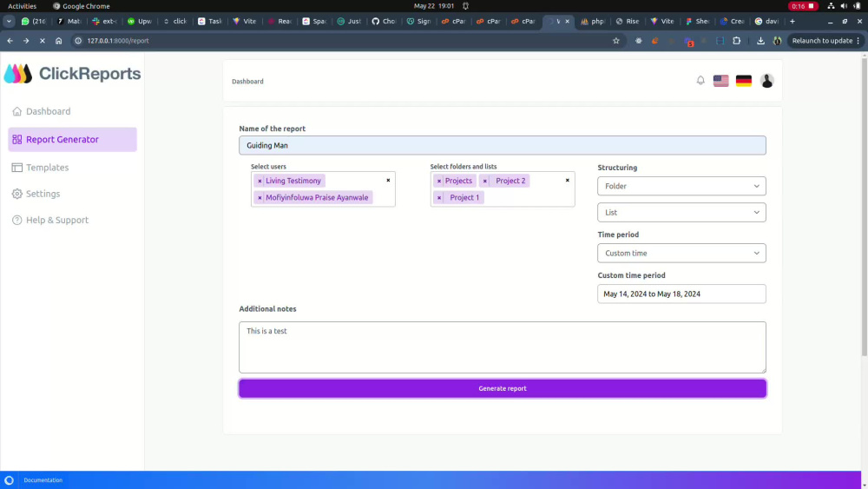Image resolution: width=868 pixels, height=489 pixels.
Task: Click the clock May 22 19:01
Action: click(x=434, y=6)
